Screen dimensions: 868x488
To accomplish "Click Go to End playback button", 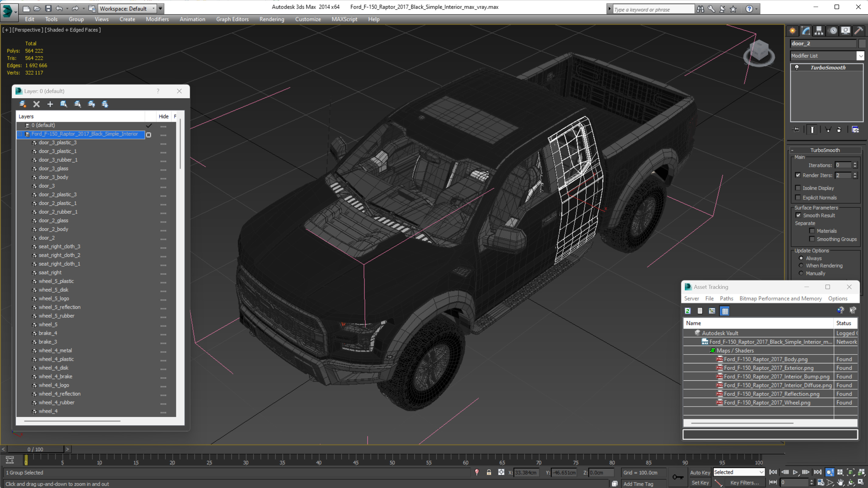I will click(817, 472).
